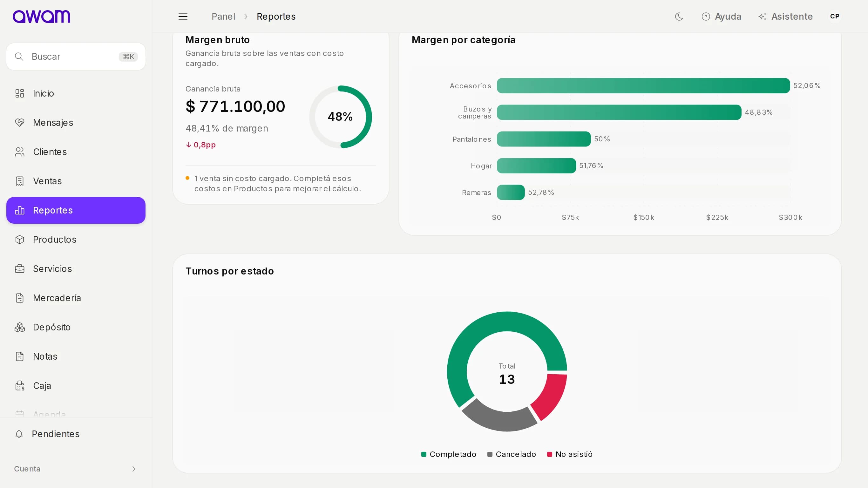Open Ayuda help
Image resolution: width=868 pixels, height=488 pixels.
click(721, 17)
